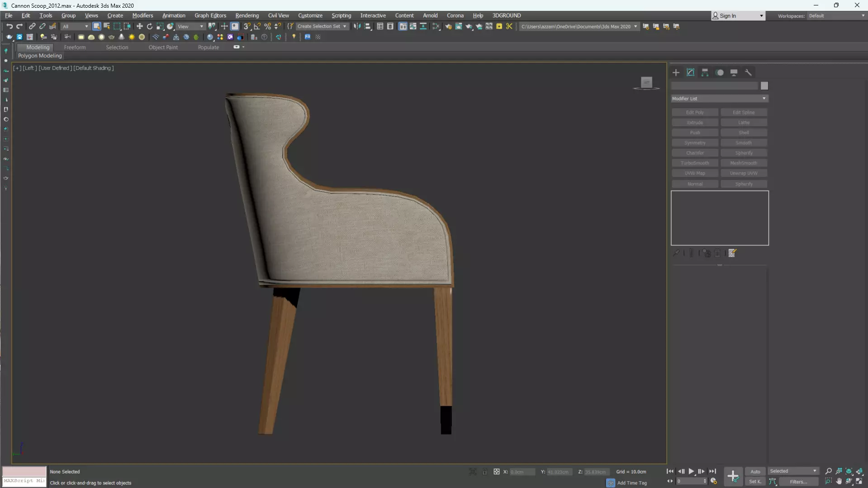Screen dimensions: 868x488
Task: Click the UVW Map modifier button
Action: click(695, 173)
